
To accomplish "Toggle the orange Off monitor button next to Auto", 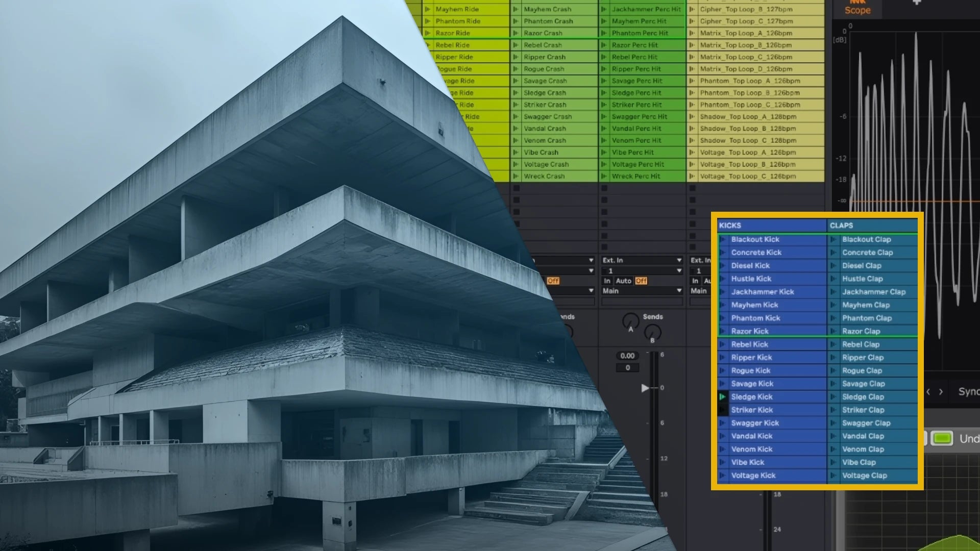I will [641, 281].
